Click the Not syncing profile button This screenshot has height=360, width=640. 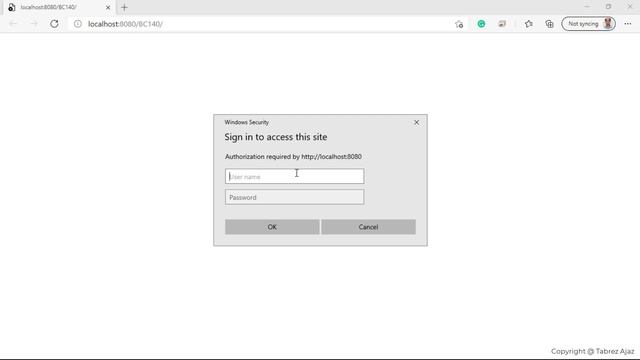(588, 24)
